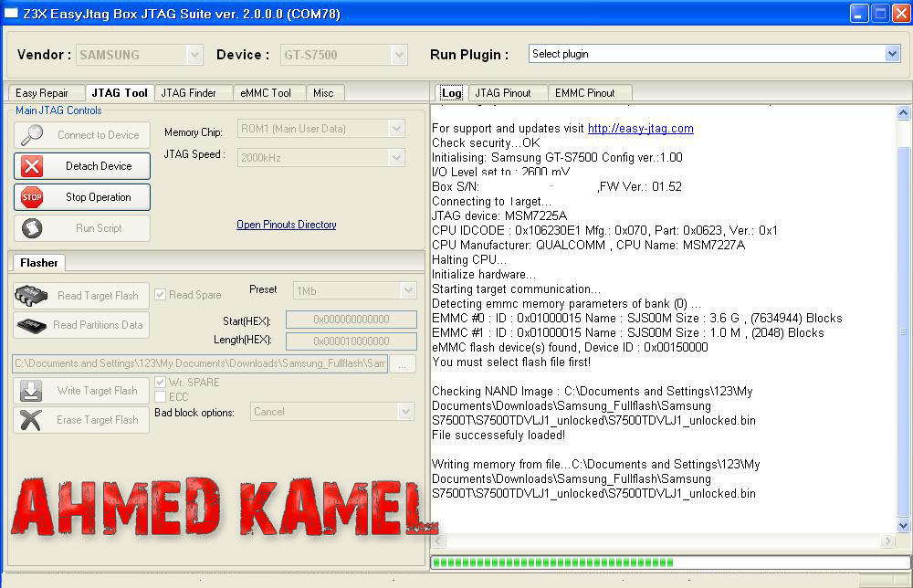The height and width of the screenshot is (588, 913).
Task: Click the Erase Target Flash X icon
Action: pos(31,420)
